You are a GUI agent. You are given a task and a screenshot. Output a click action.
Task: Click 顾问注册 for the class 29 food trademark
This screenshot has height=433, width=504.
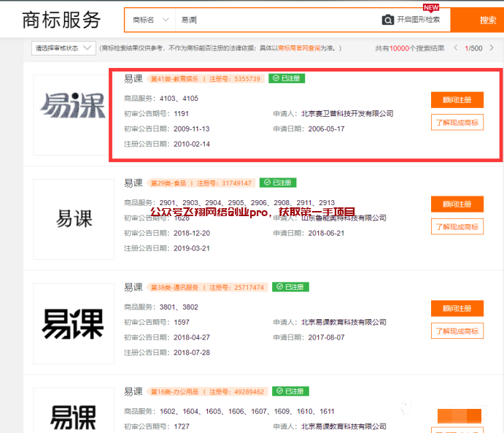pyautogui.click(x=457, y=204)
